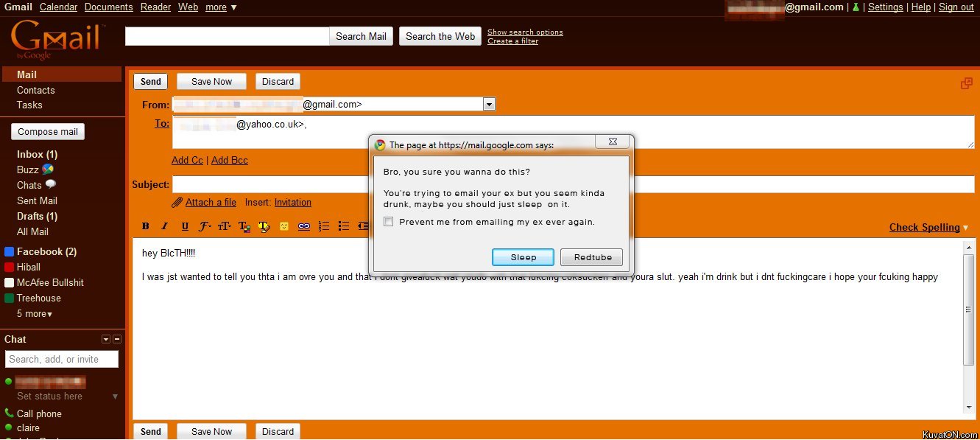This screenshot has width=980, height=440.
Task: Click the Sign out link
Action: point(956,7)
